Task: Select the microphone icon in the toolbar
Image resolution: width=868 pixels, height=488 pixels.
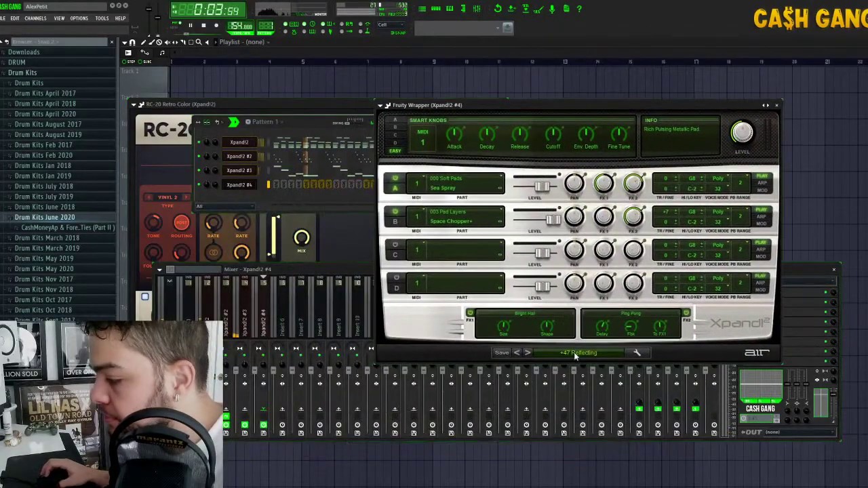Action: point(552,9)
